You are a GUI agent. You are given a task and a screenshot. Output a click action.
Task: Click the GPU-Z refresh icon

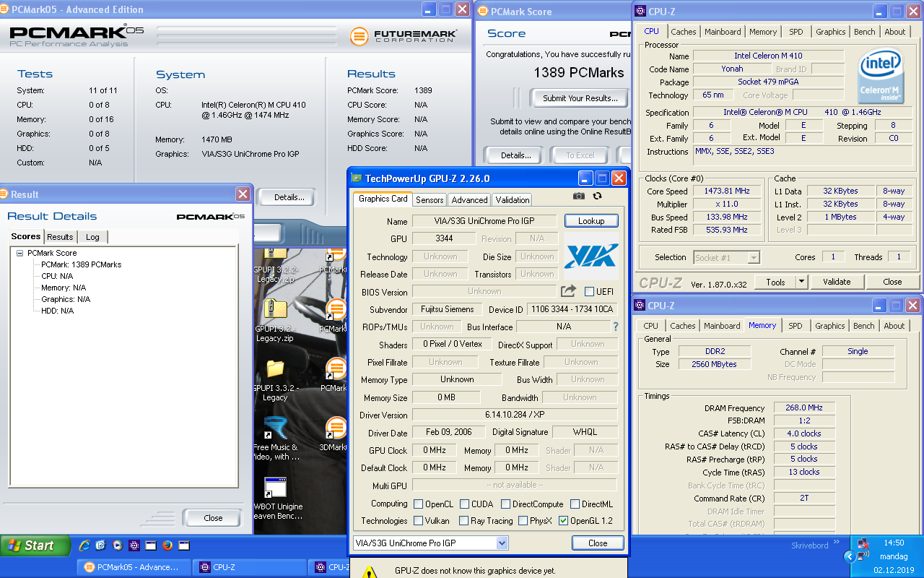597,196
